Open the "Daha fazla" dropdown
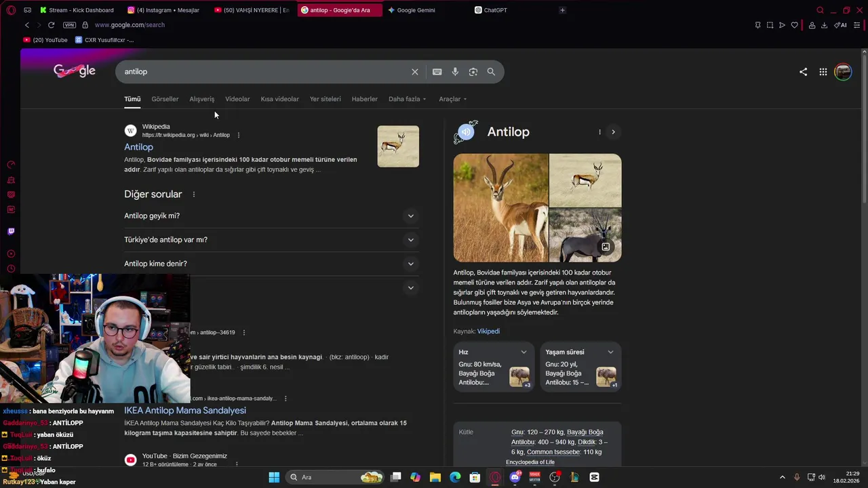 click(x=407, y=99)
